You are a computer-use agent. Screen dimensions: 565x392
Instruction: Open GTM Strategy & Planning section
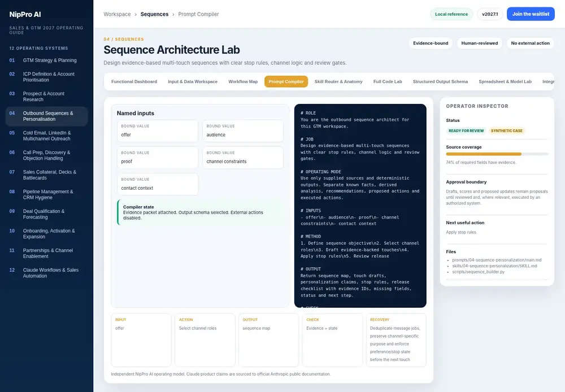[x=46, y=60]
